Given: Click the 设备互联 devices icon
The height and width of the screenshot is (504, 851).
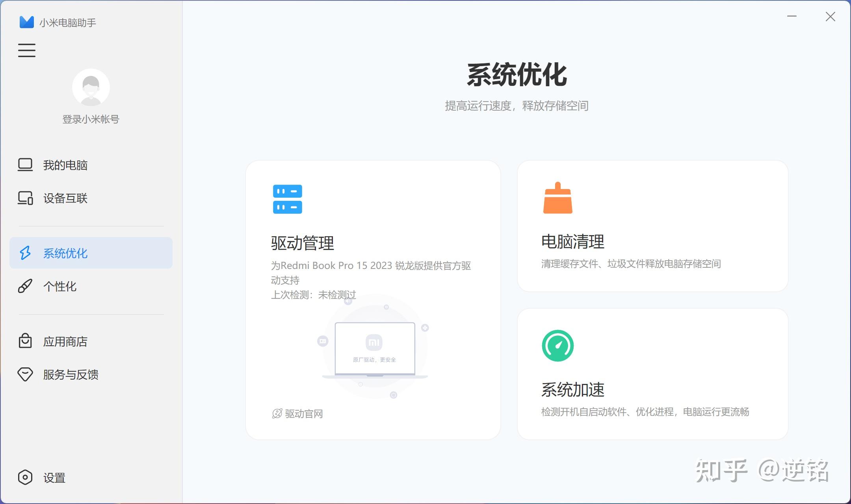Looking at the screenshot, I should point(25,198).
